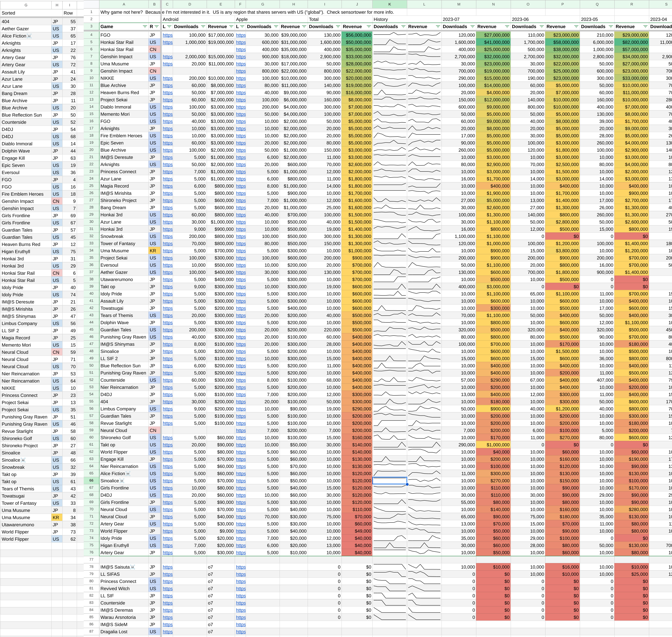Open the Total Revenue filter button
The width and height of the screenshot is (672, 637).
[x=369, y=27]
